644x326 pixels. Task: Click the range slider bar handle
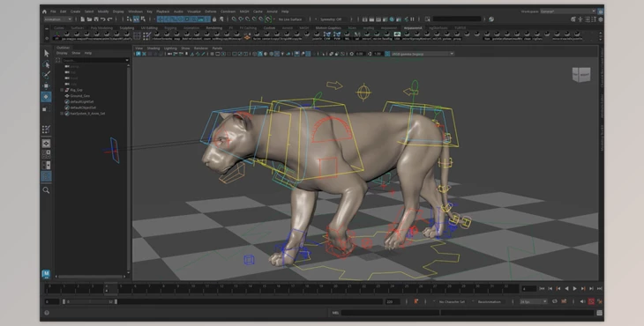point(89,302)
